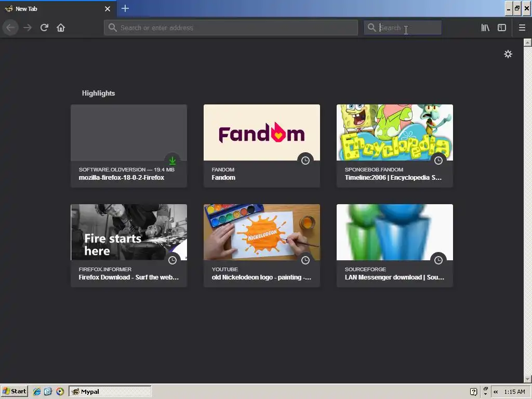The height and width of the screenshot is (399, 532).
Task: Click the address bar magnifier icon
Action: click(112, 28)
